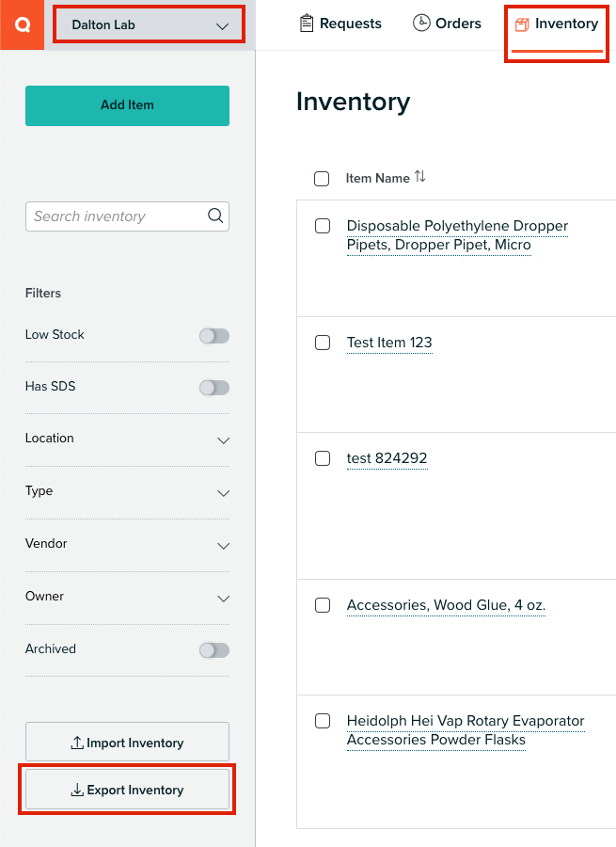The height and width of the screenshot is (847, 616).
Task: Open the Orders tab
Action: coord(447,24)
